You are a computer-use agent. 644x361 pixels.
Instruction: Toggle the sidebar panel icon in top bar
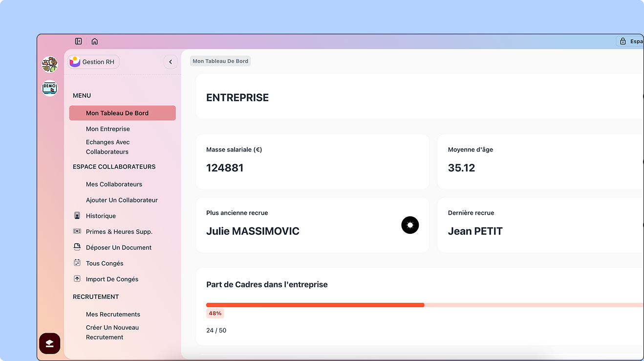click(78, 42)
